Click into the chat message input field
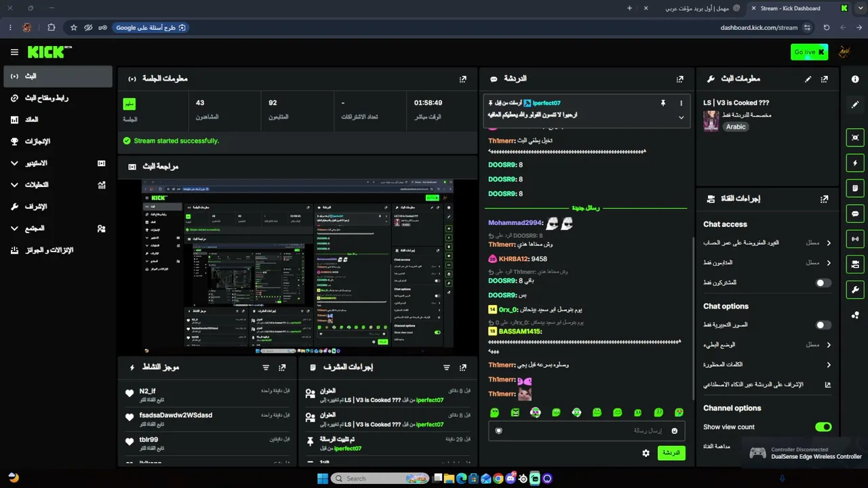The width and height of the screenshot is (868, 488). 587,430
